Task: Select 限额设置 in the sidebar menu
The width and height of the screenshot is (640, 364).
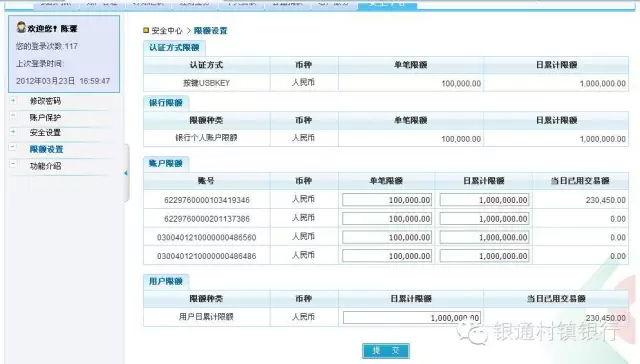Action: pyautogui.click(x=47, y=149)
